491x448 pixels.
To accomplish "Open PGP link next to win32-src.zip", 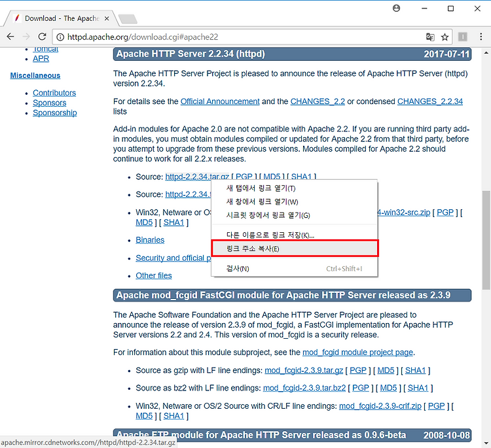I will pyautogui.click(x=445, y=213).
